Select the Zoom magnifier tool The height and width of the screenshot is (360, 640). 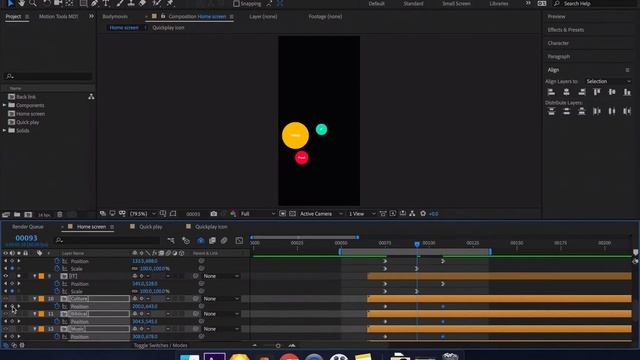[33, 3]
